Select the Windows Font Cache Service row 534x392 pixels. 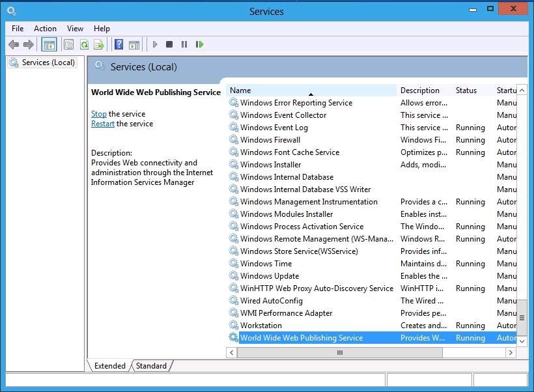coord(372,152)
